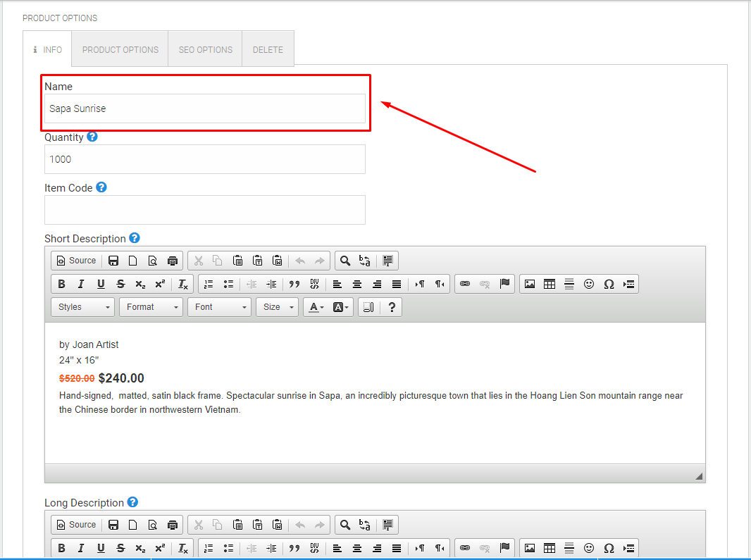Viewport: 751px width, 560px height.
Task: Open the Font dropdown in Short Description
Action: [x=219, y=307]
